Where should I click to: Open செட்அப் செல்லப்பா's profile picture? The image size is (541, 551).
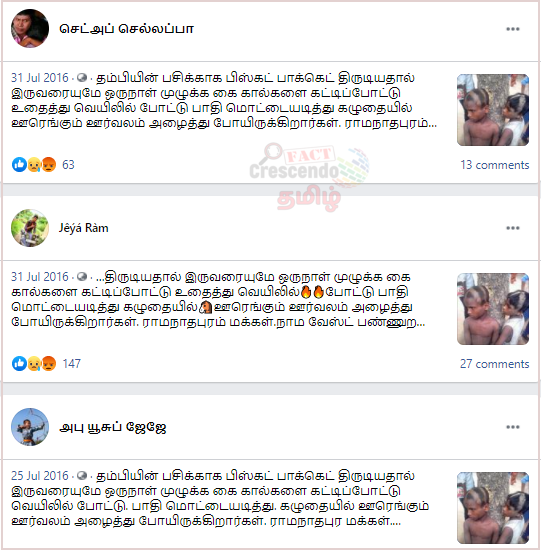point(30,28)
